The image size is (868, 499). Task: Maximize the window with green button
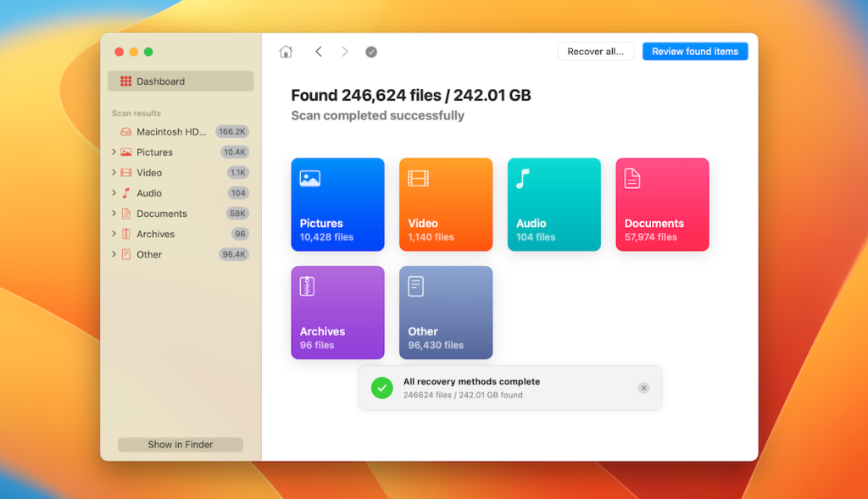tap(148, 52)
